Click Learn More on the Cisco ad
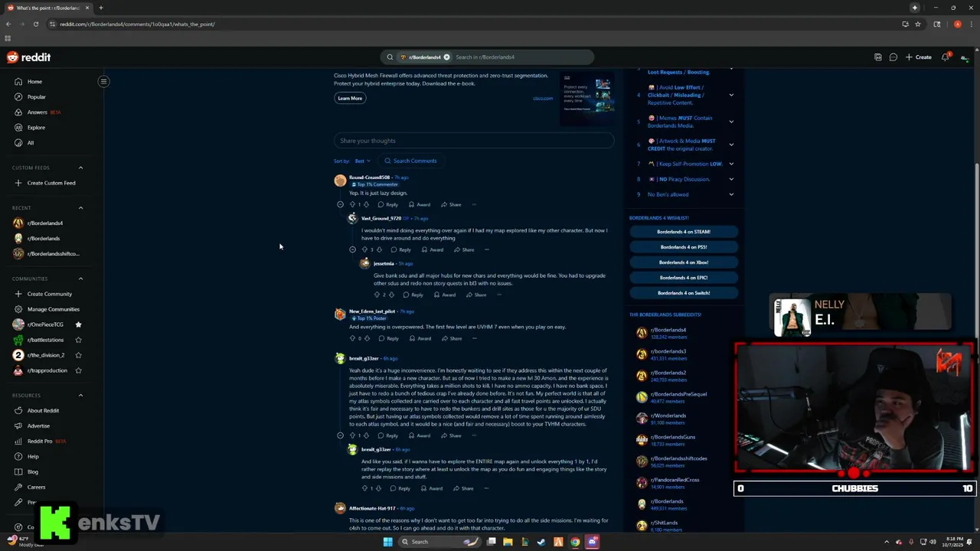 (x=350, y=98)
